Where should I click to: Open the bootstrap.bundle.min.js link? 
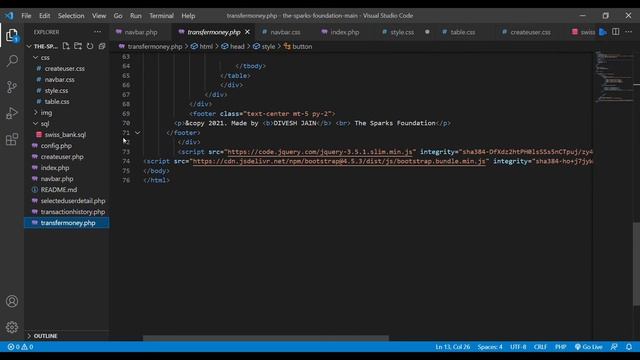[x=339, y=161]
